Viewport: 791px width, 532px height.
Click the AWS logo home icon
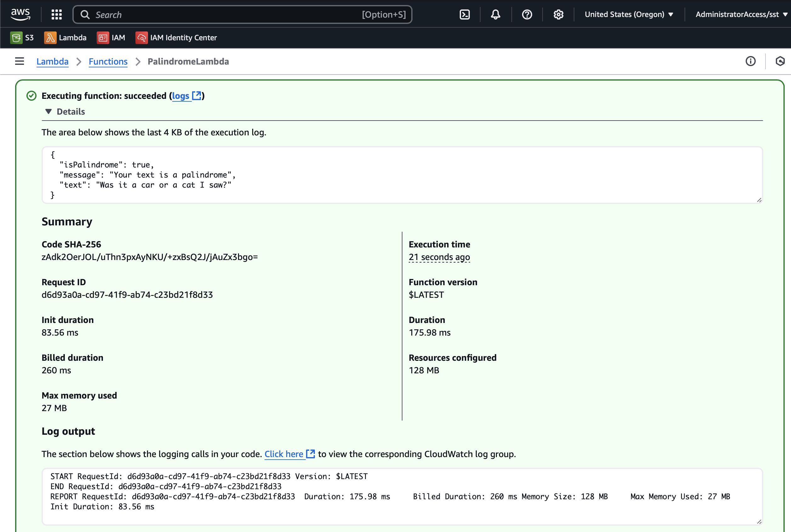pyautogui.click(x=20, y=14)
